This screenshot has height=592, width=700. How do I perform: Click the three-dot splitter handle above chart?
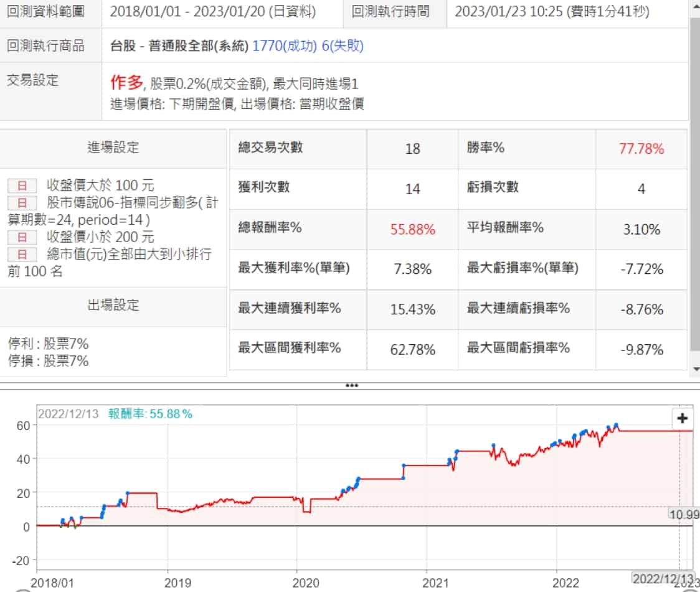(x=352, y=385)
